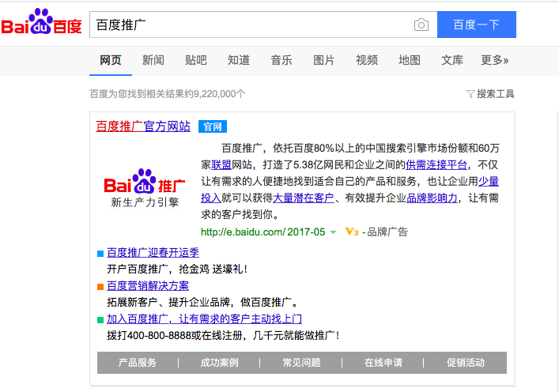This screenshot has width=559, height=392.
Task: Click the 官网 badge
Action: (212, 126)
